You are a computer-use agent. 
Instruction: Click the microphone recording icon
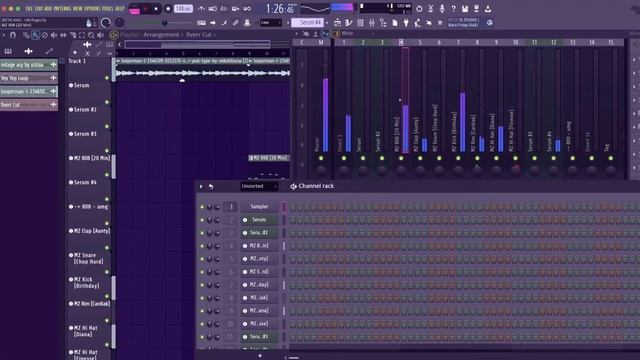coord(442,9)
